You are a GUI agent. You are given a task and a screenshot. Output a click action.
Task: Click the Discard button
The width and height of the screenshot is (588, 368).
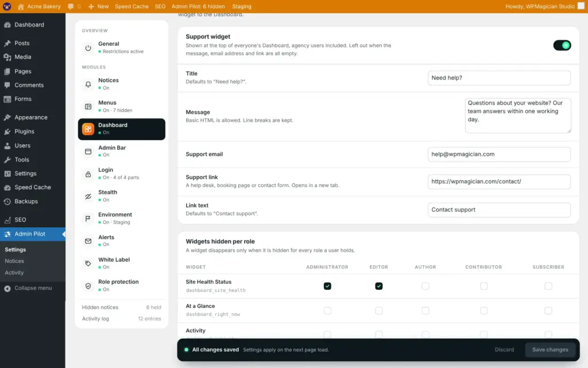504,350
